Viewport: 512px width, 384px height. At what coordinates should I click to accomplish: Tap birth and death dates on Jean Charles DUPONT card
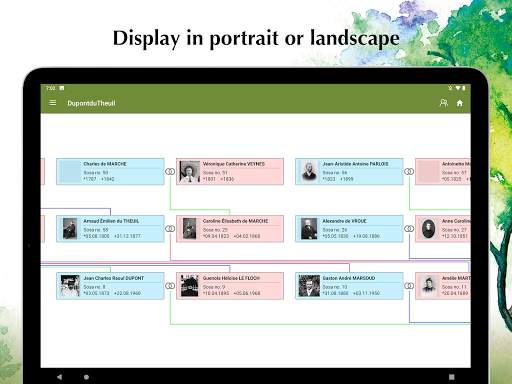click(x=112, y=293)
